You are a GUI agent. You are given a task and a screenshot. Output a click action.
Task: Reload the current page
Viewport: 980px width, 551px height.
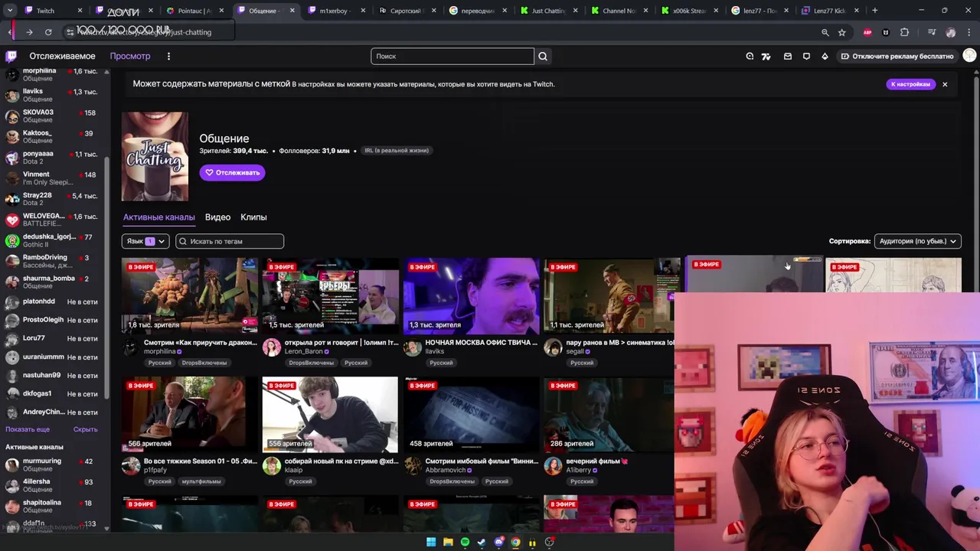[48, 32]
